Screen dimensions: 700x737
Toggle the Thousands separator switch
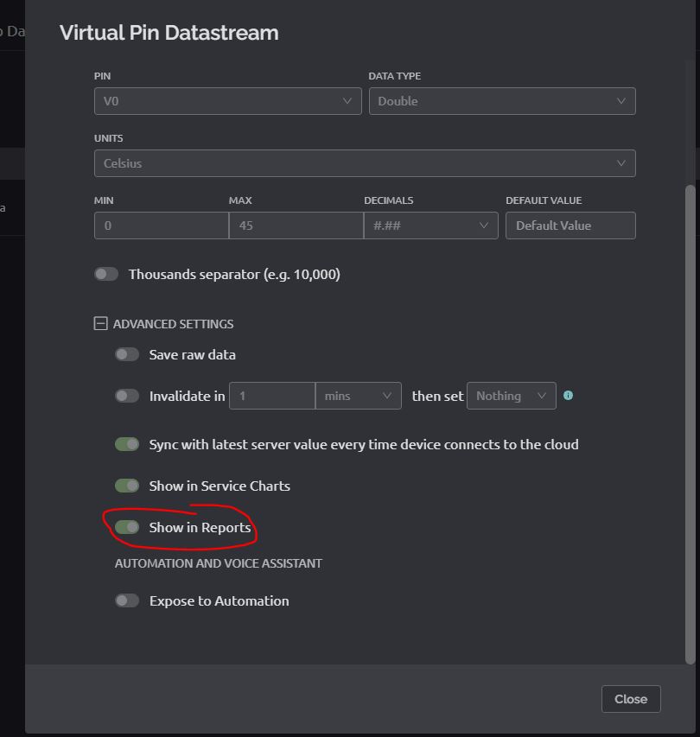pos(106,274)
